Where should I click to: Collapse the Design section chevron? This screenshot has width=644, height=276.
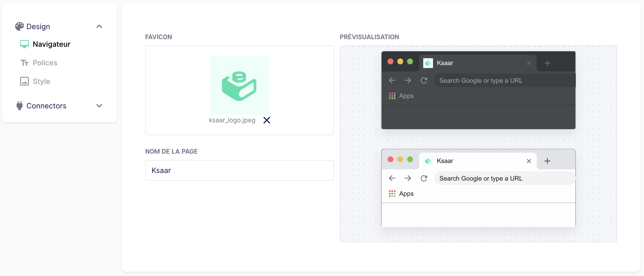[x=99, y=26]
